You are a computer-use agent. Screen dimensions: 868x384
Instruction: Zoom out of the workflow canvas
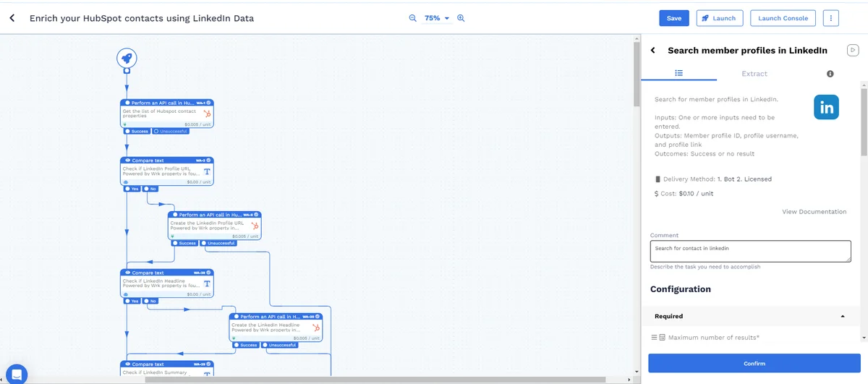tap(412, 18)
